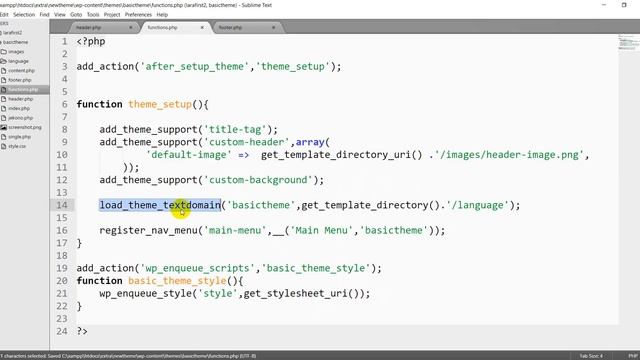Image resolution: width=640 pixels, height=360 pixels.
Task: Click the images folder icon
Action: pyautogui.click(x=4, y=52)
